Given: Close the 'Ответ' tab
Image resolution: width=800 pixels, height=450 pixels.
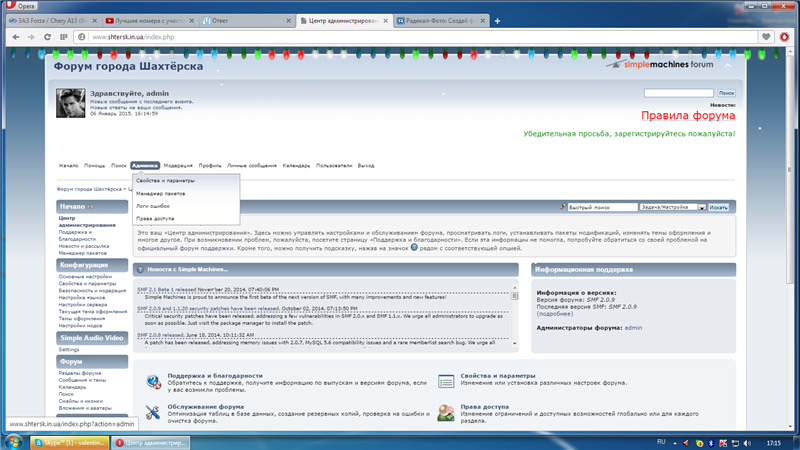Looking at the screenshot, I should (288, 21).
